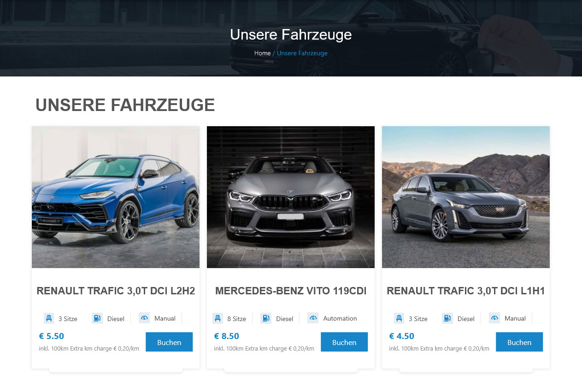Viewport: 582px width, 392px height.
Task: Click the transmission gauge icon beside Manual on L2H2 card
Action: [x=144, y=318]
